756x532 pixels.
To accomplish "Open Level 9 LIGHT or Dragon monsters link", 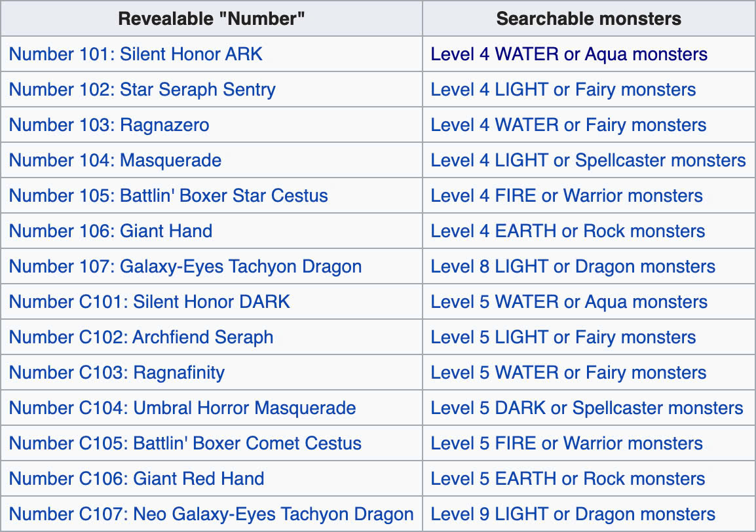I will (573, 514).
